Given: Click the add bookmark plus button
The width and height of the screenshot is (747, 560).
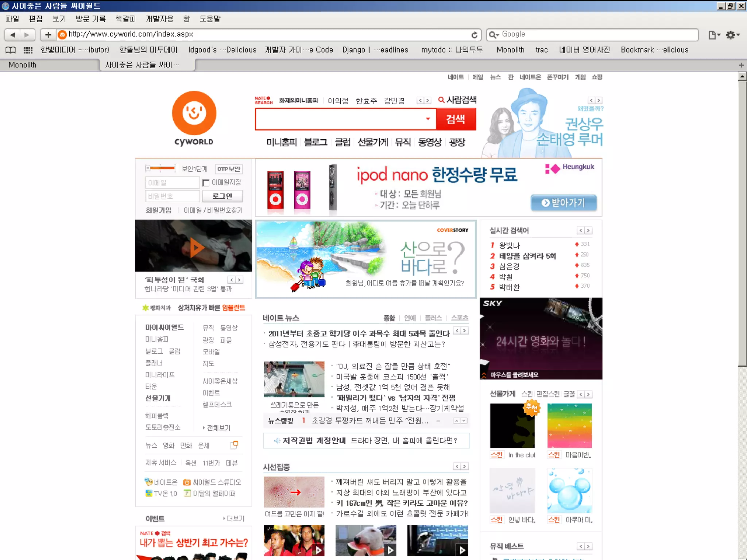Looking at the screenshot, I should point(48,35).
